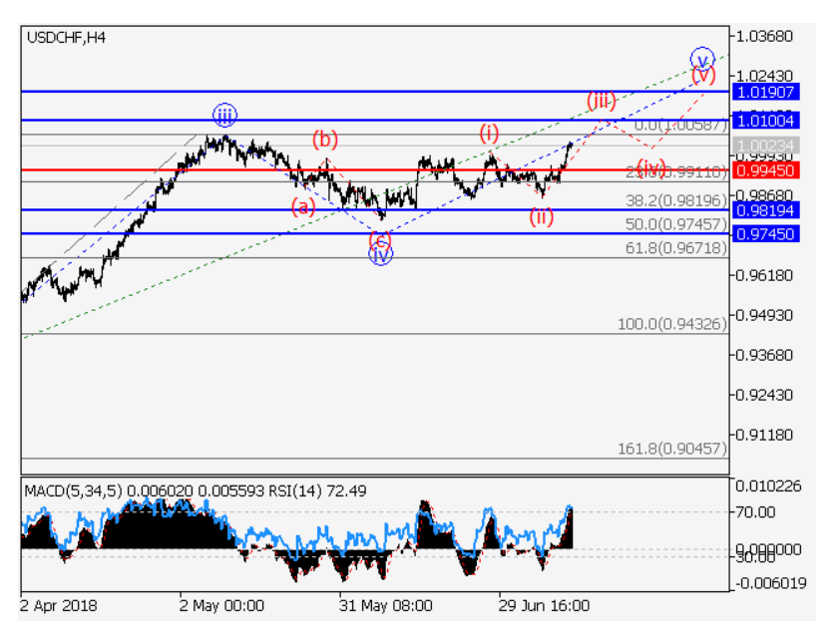Select the red (b) wave label
The height and width of the screenshot is (641, 840).
[x=324, y=140]
